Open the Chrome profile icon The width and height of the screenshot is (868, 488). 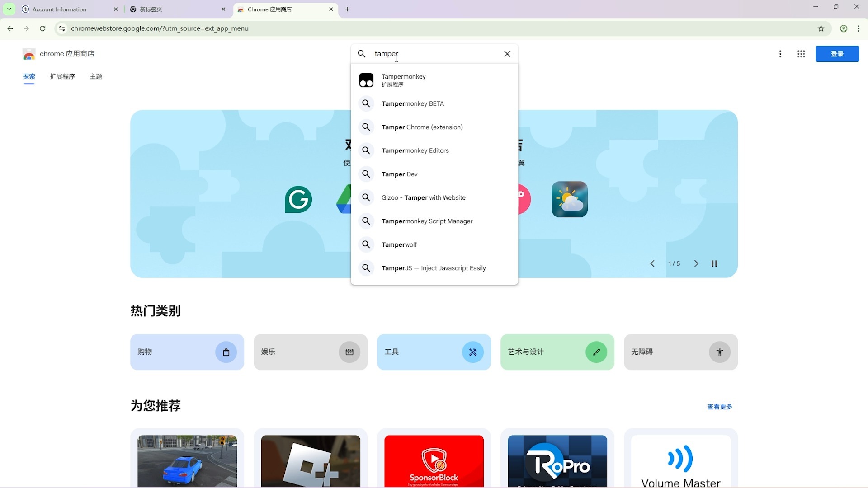click(844, 28)
